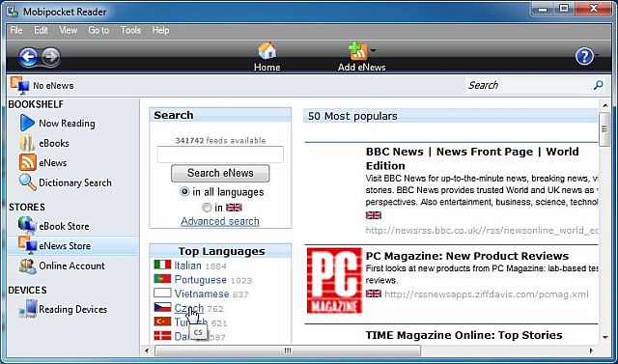618x364 pixels.
Task: Open the eNews section in bookshelf
Action: coord(52,163)
